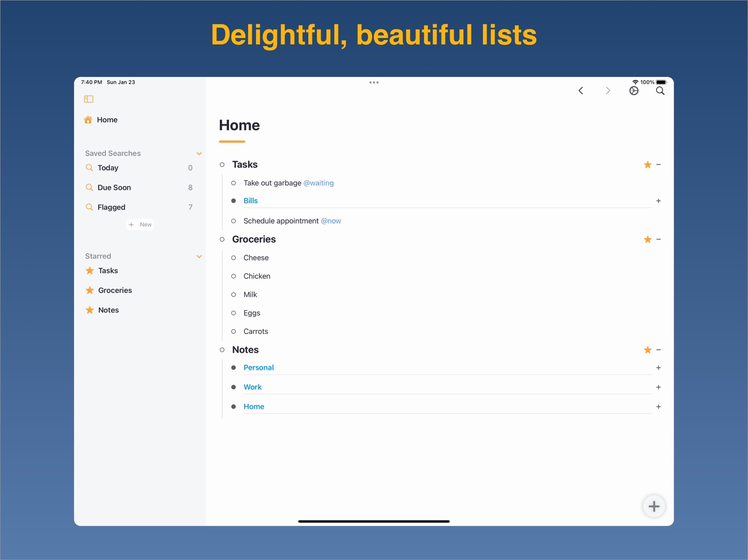Image resolution: width=748 pixels, height=560 pixels.
Task: Click the bullet beside Tasks heading
Action: (x=222, y=164)
